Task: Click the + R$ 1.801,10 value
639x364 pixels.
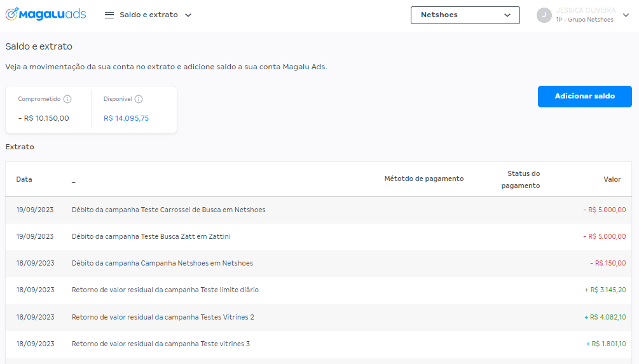Action: 606,344
